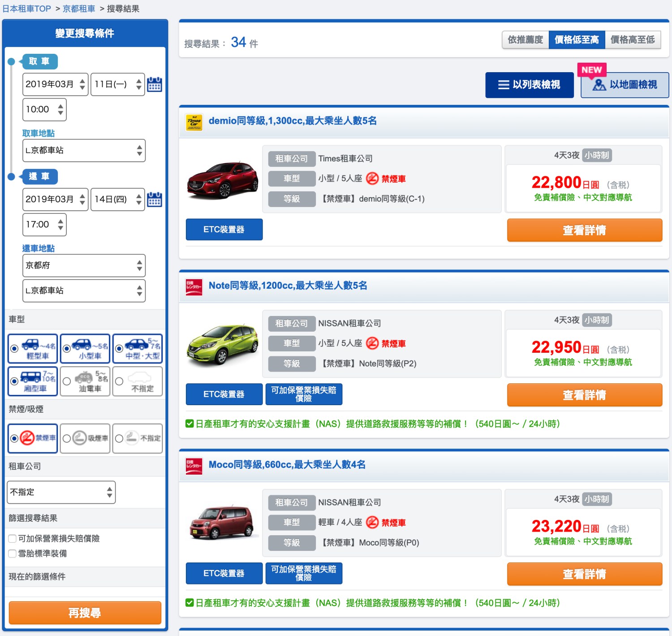Open Moco同等級 listing title
This screenshot has width=672, height=636.
pos(287,464)
